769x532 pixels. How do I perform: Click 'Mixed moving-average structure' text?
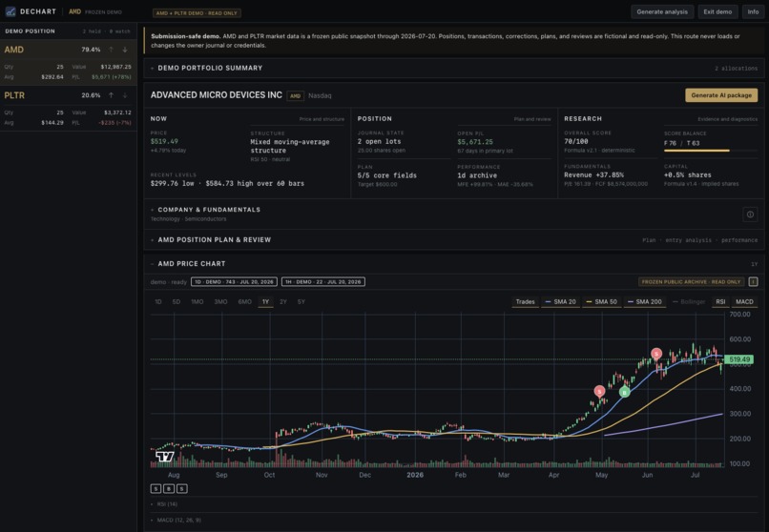coord(290,146)
